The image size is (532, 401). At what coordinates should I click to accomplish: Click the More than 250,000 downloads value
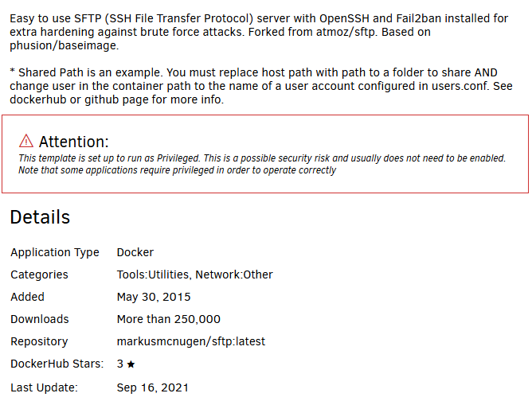tap(169, 319)
